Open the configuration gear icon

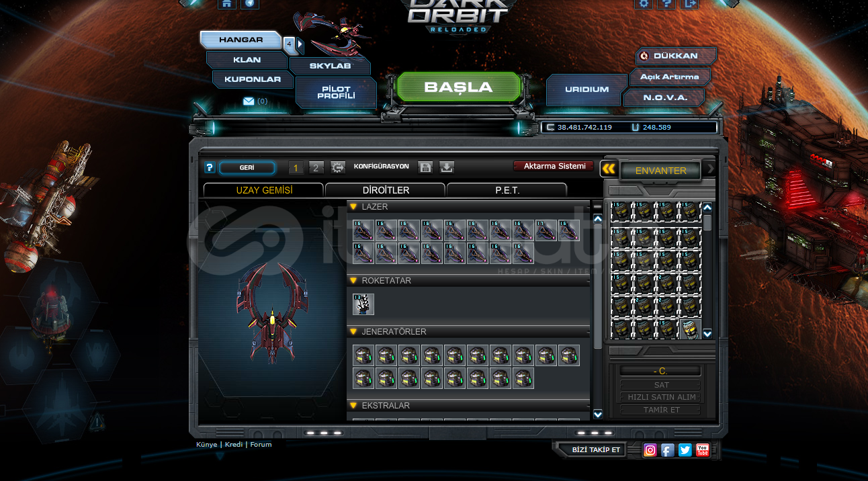pos(338,167)
